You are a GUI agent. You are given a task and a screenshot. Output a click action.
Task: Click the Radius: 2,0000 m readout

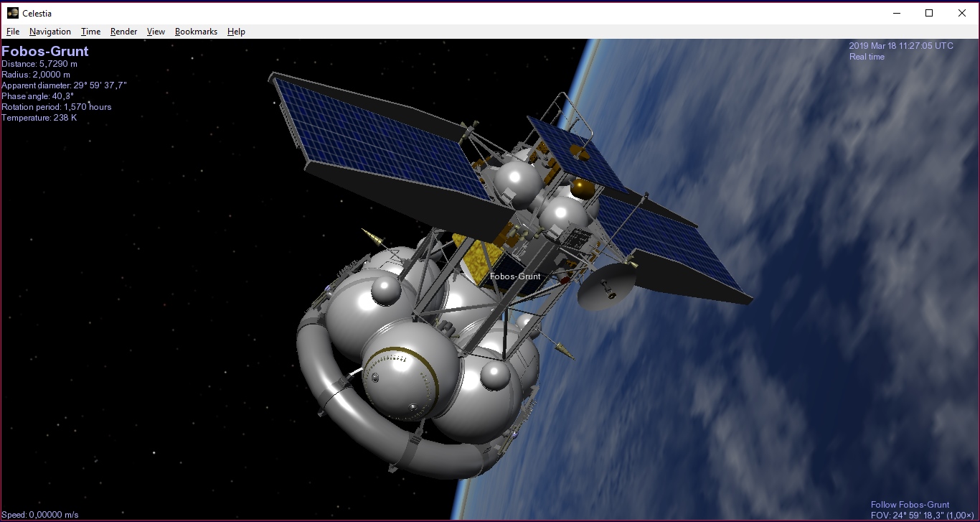tap(36, 75)
